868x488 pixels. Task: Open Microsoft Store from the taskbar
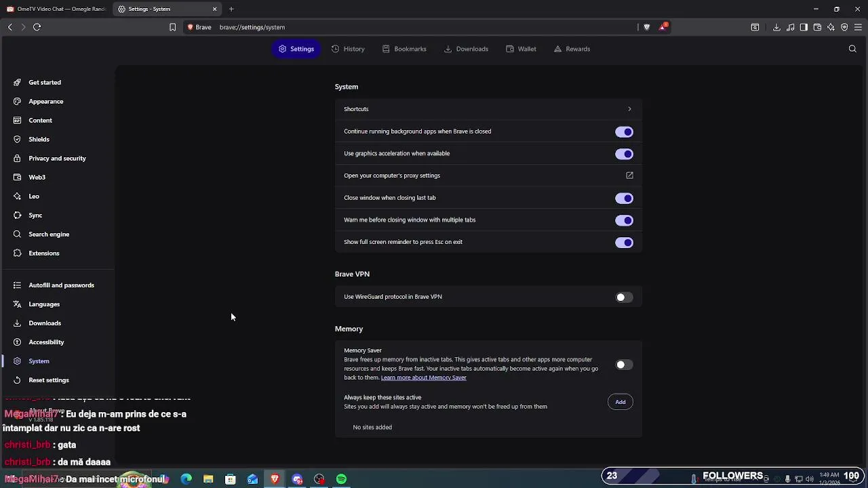pyautogui.click(x=231, y=479)
